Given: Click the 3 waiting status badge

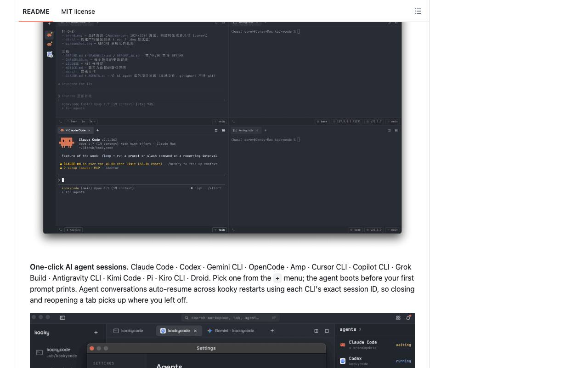Looking at the screenshot, I should pyautogui.click(x=73, y=230).
